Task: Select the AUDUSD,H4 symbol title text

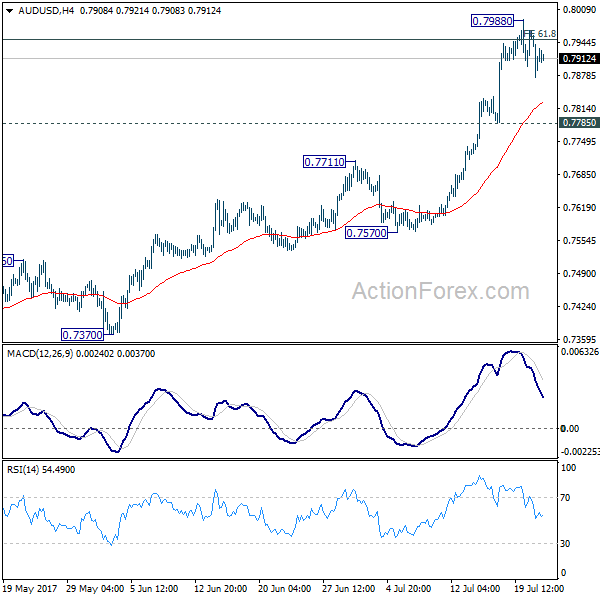Action: (46, 11)
